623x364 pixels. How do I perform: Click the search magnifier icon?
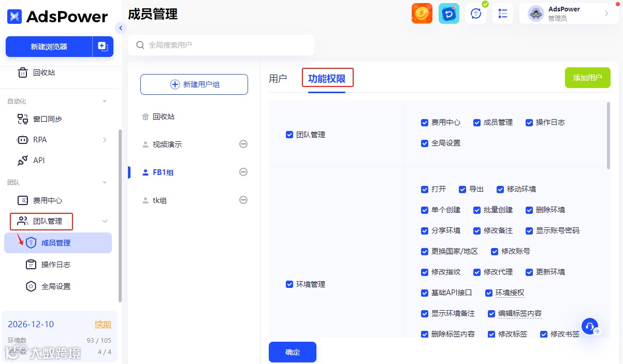tap(140, 45)
